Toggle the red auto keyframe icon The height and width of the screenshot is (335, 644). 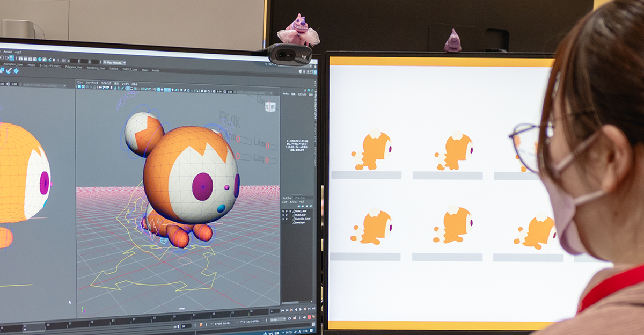309,317
